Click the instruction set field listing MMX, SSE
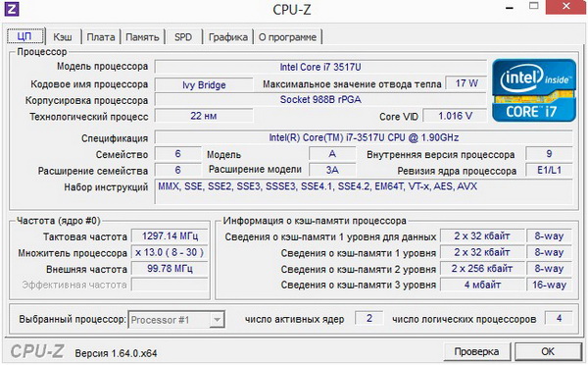This screenshot has height=365, width=588. click(x=364, y=192)
